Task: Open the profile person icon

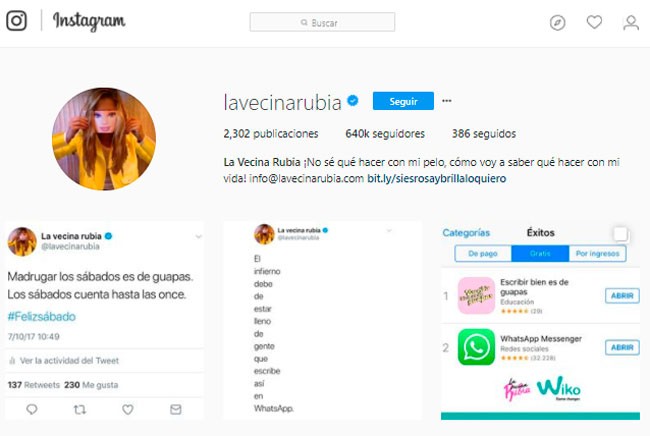Action: click(x=631, y=22)
